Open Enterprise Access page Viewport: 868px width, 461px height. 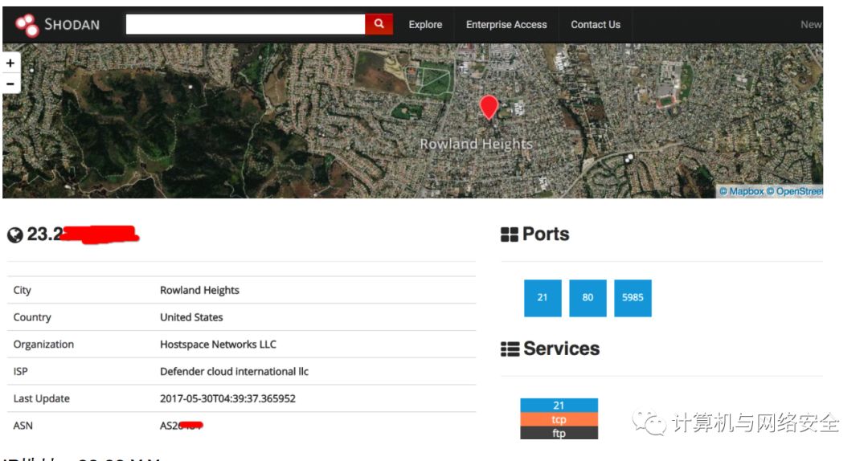click(506, 25)
